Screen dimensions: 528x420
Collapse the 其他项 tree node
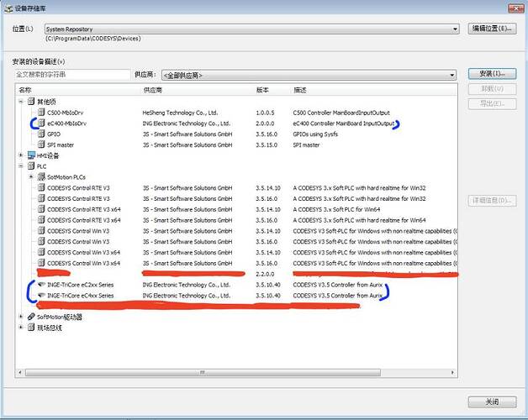click(21, 102)
